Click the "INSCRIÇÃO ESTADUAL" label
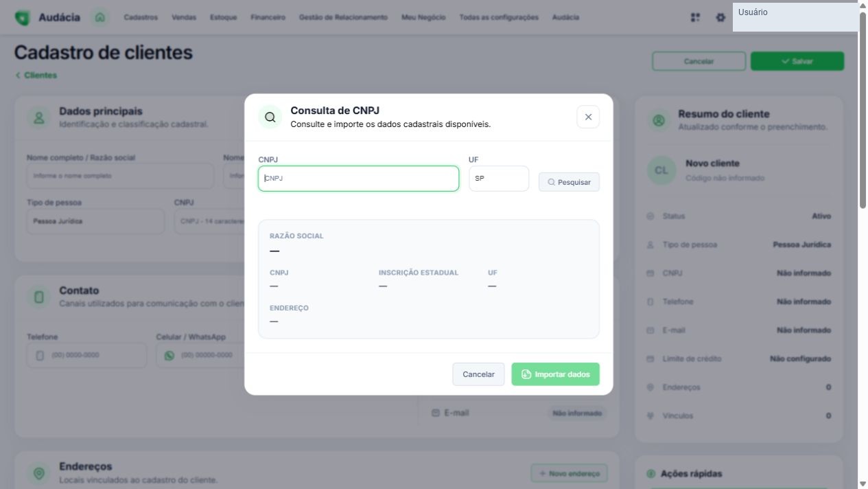The image size is (868, 489). [419, 273]
